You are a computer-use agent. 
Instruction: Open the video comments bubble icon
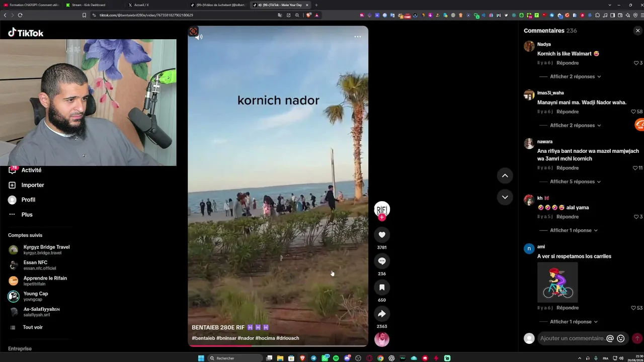[x=382, y=261]
